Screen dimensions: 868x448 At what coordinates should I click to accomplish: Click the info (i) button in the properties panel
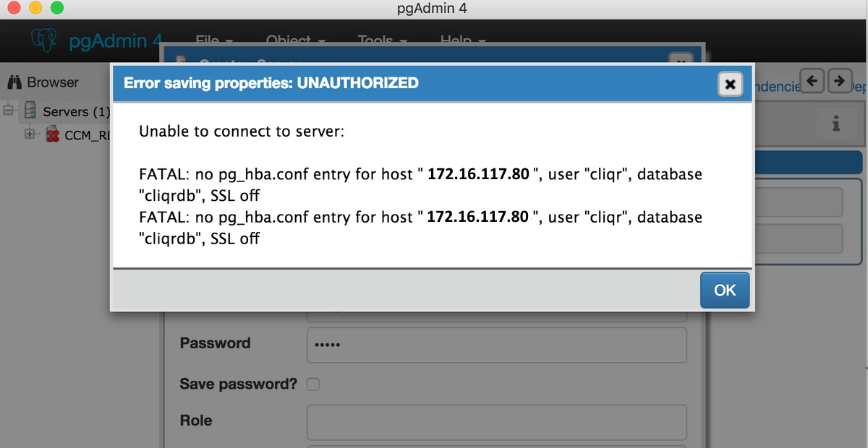coord(837,124)
